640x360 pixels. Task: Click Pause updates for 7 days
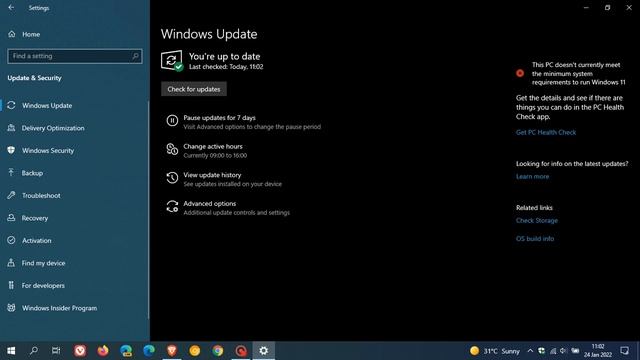pyautogui.click(x=219, y=118)
